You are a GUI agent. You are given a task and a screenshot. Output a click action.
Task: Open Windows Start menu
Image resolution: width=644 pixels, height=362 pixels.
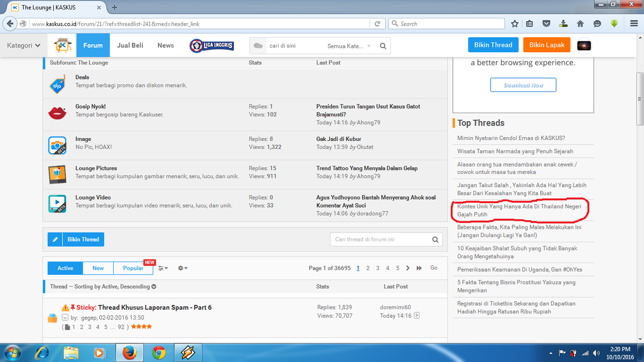[x=12, y=352]
